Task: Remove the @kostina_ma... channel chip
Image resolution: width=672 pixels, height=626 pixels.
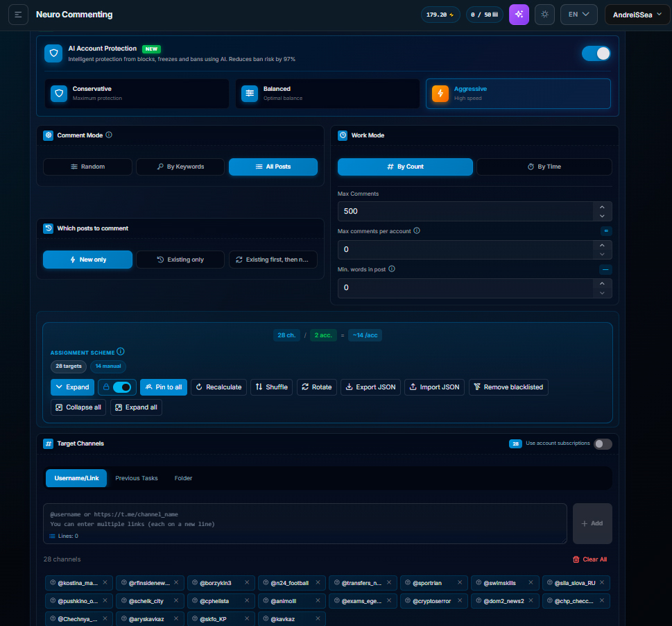Action: point(105,583)
